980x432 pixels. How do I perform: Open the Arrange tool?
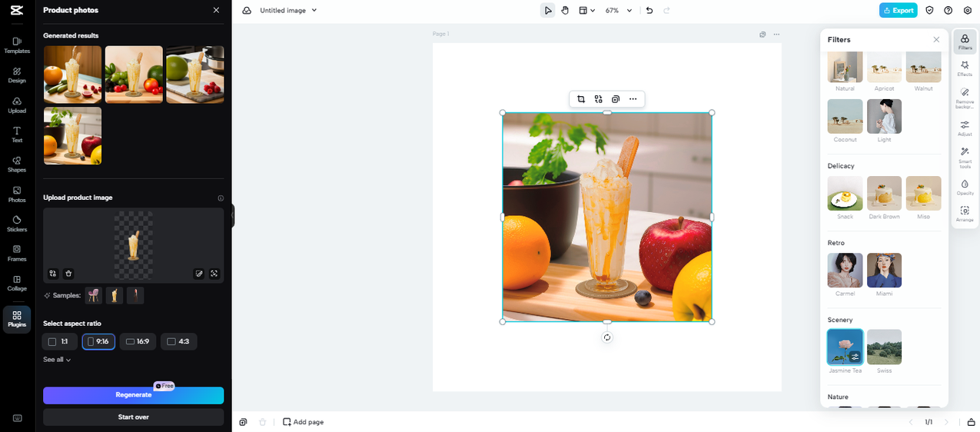click(965, 214)
